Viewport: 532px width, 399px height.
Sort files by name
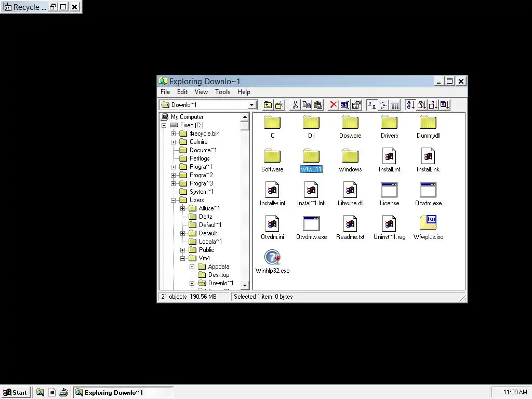[x=410, y=105]
